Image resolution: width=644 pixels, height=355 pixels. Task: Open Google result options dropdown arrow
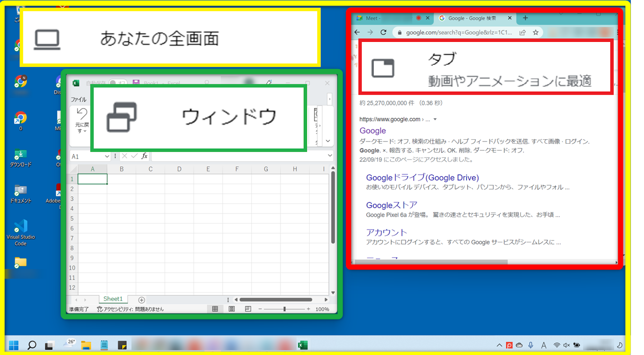pyautogui.click(x=435, y=119)
